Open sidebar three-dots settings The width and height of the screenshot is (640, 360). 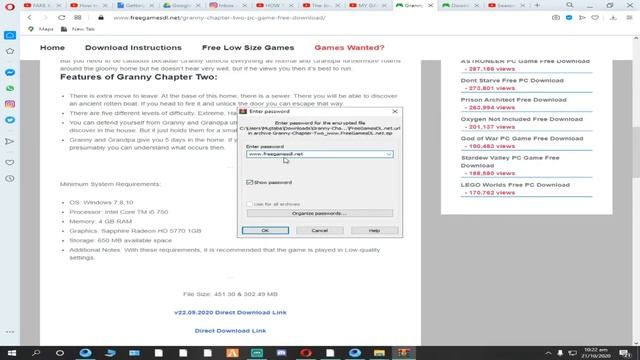(x=10, y=332)
